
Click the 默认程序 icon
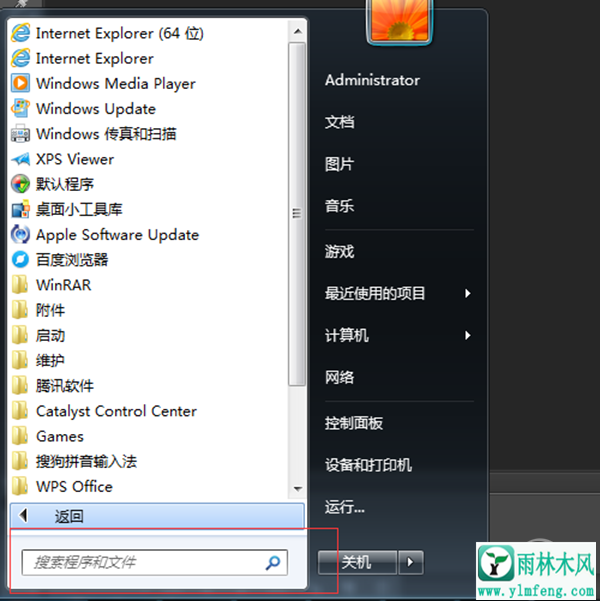pos(20,184)
